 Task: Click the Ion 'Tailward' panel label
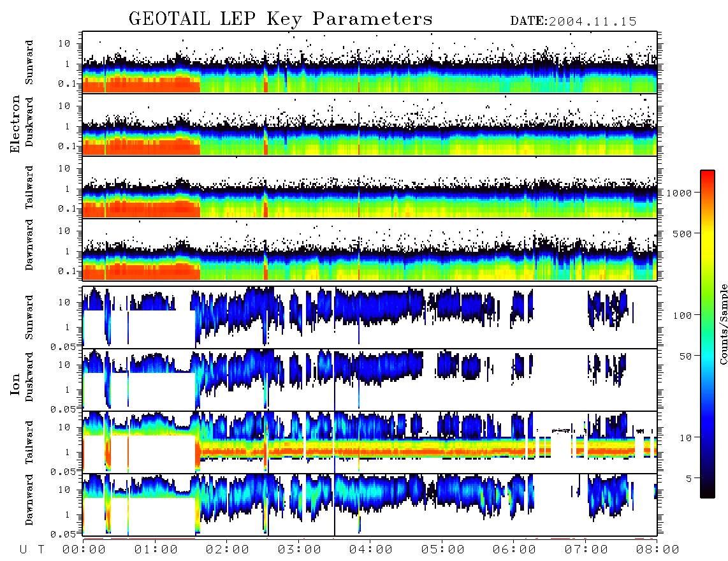coord(29,442)
